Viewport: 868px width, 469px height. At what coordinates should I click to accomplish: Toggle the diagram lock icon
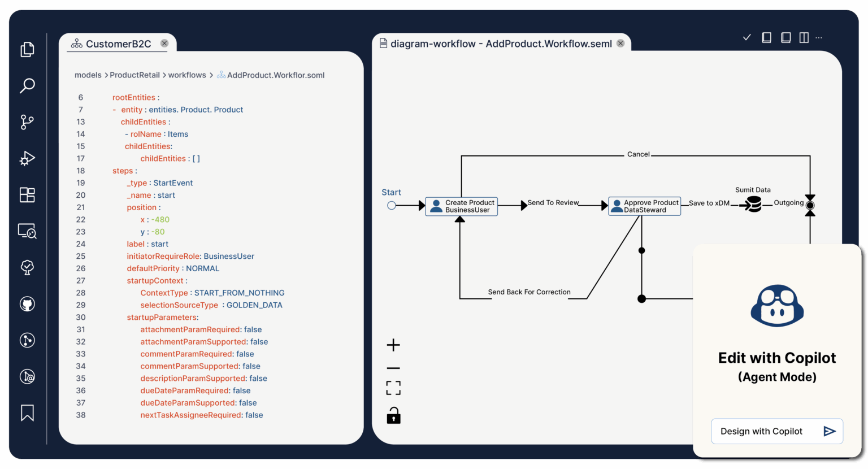pos(393,415)
